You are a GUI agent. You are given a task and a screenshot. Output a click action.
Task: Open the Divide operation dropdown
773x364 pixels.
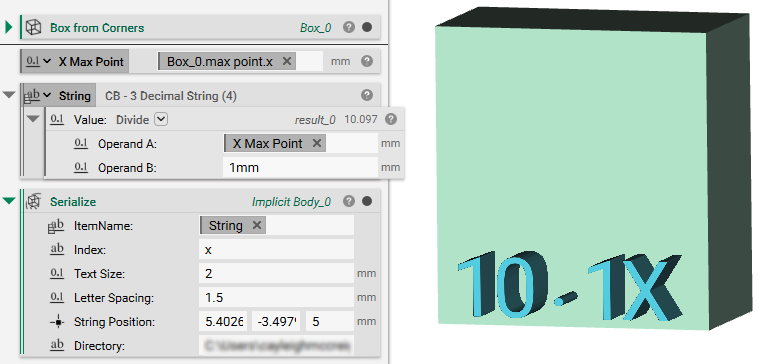pos(161,119)
